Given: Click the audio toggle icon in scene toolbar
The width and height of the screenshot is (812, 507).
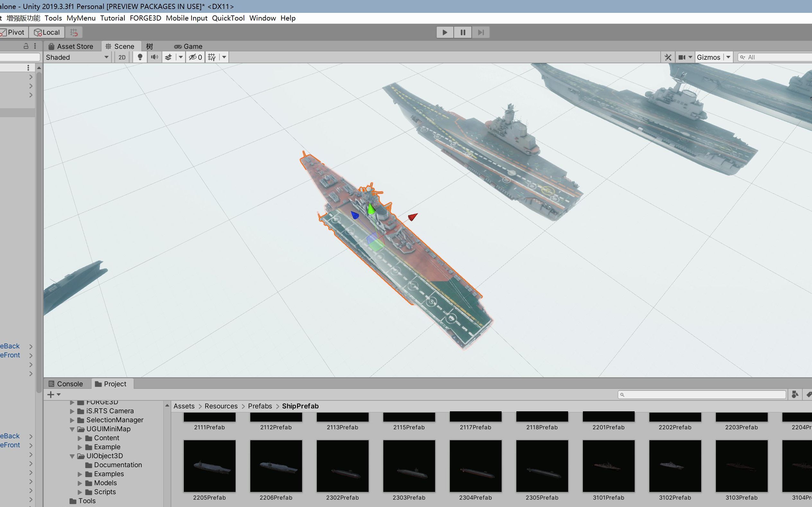Looking at the screenshot, I should pos(154,57).
